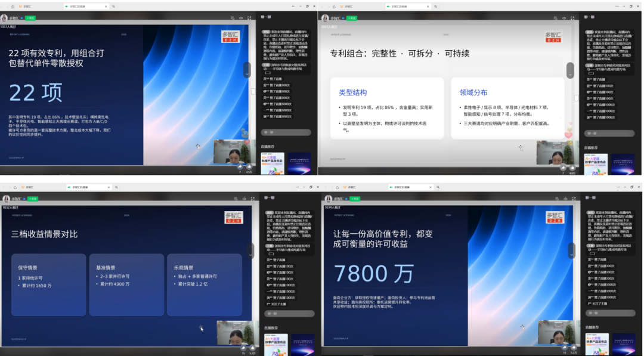644x356 pixels.
Task: Open the small-window icon in the 22 项 slide window
Action: pos(233,18)
